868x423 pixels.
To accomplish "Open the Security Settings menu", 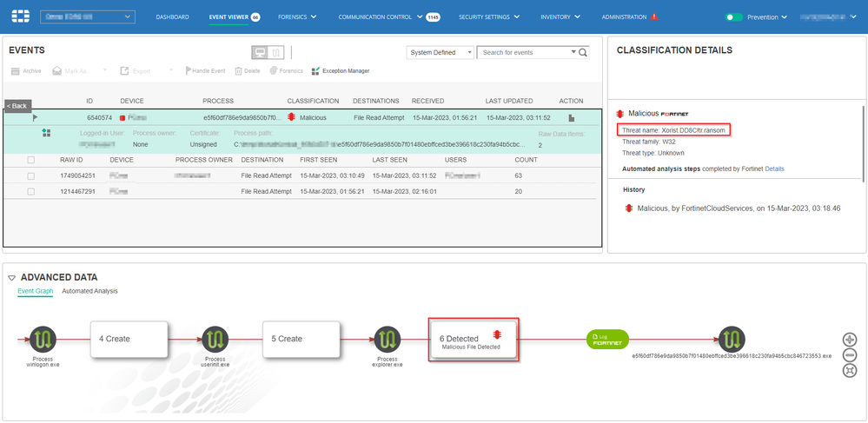I will [x=489, y=17].
